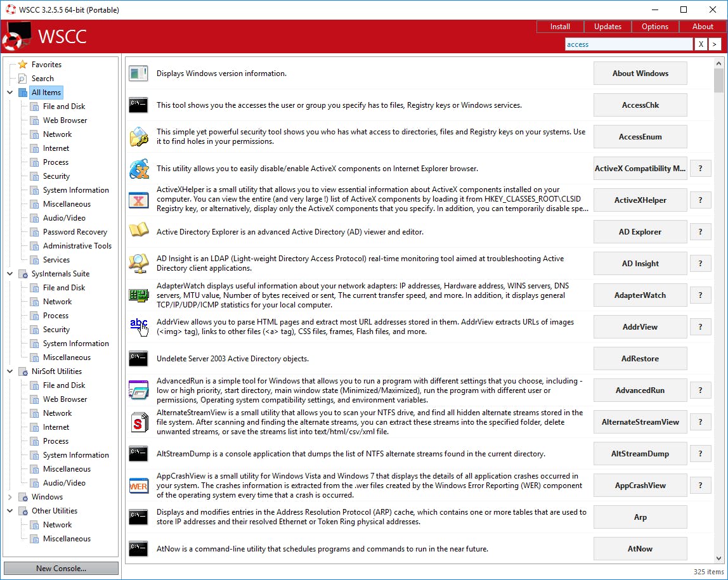Click the scrollbar down arrow
Image resolution: width=728 pixels, height=580 pixels.
(x=718, y=558)
